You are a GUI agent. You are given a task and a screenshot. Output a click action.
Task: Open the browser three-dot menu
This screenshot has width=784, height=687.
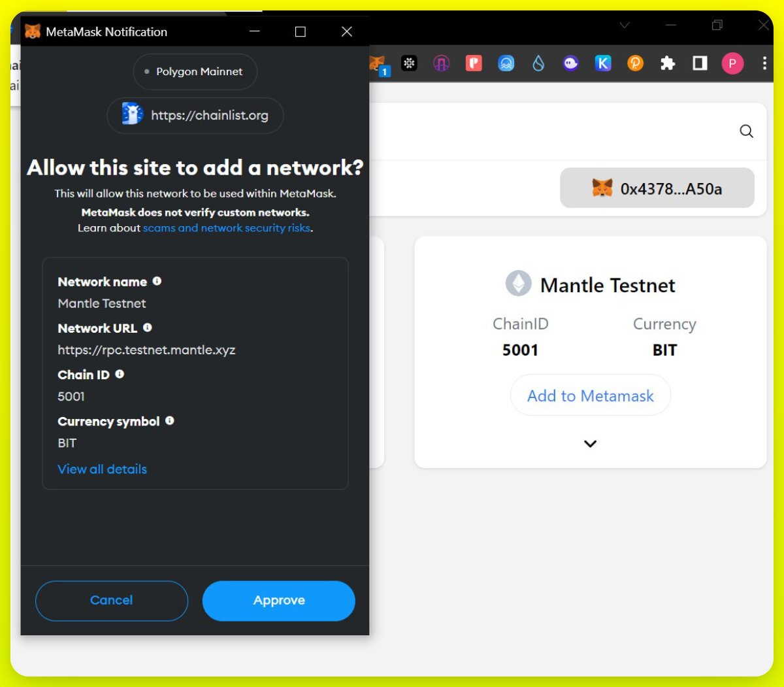(x=764, y=63)
